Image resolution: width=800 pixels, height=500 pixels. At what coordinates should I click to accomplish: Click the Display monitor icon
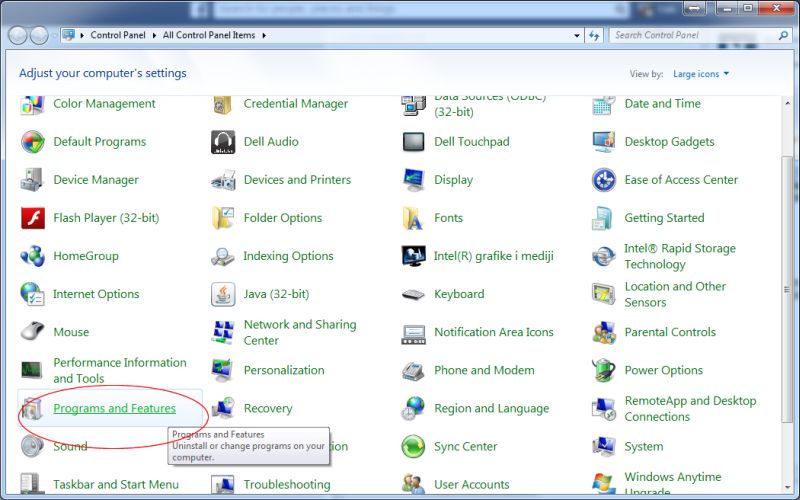coord(413,180)
